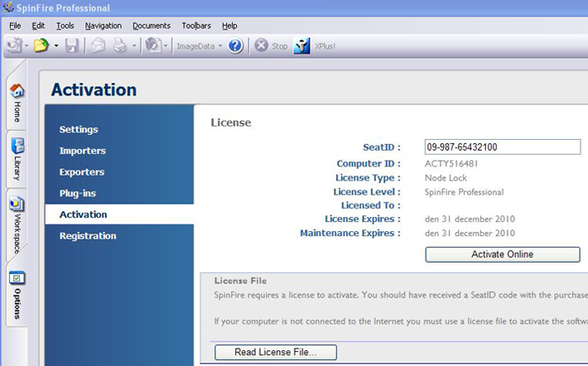Open the Toolbars menu
The image size is (588, 366).
[x=196, y=26]
